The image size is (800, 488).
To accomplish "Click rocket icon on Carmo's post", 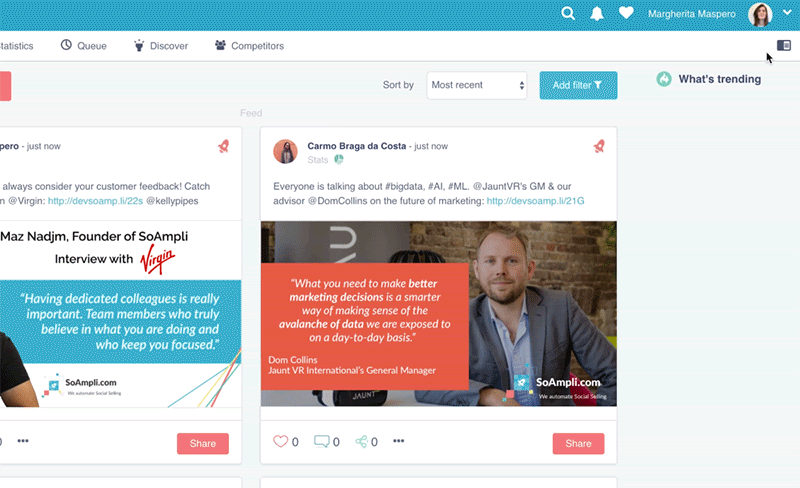I will [x=599, y=147].
